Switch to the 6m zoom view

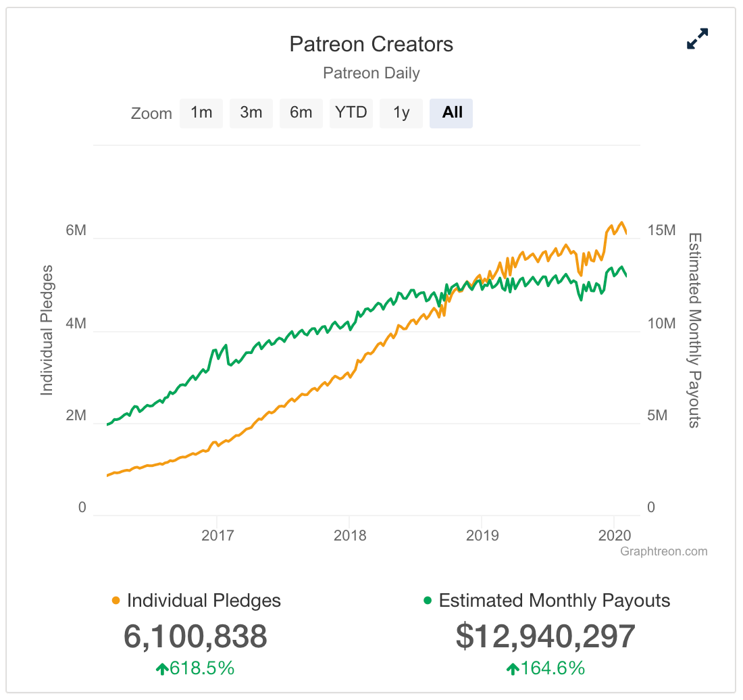coord(301,113)
